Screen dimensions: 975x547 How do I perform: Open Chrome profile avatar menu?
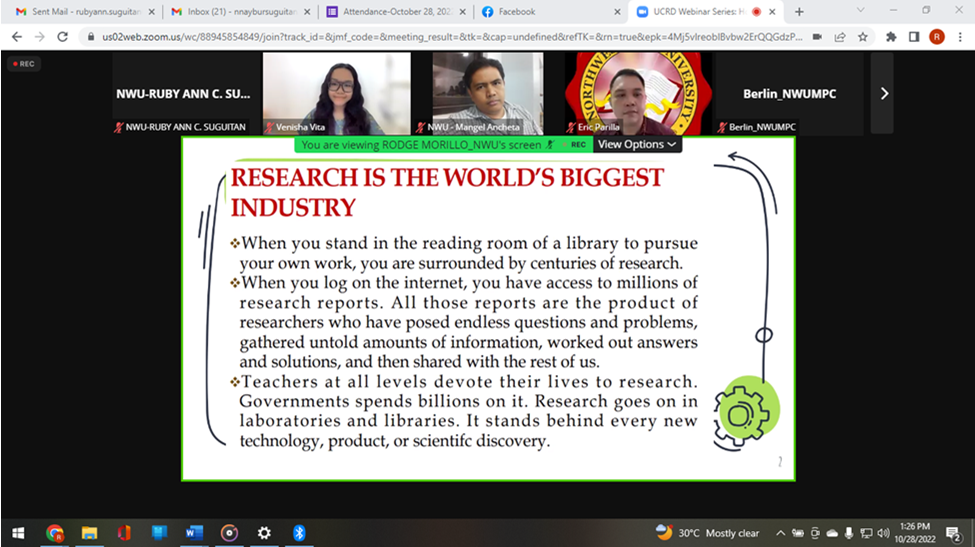pos(936,37)
